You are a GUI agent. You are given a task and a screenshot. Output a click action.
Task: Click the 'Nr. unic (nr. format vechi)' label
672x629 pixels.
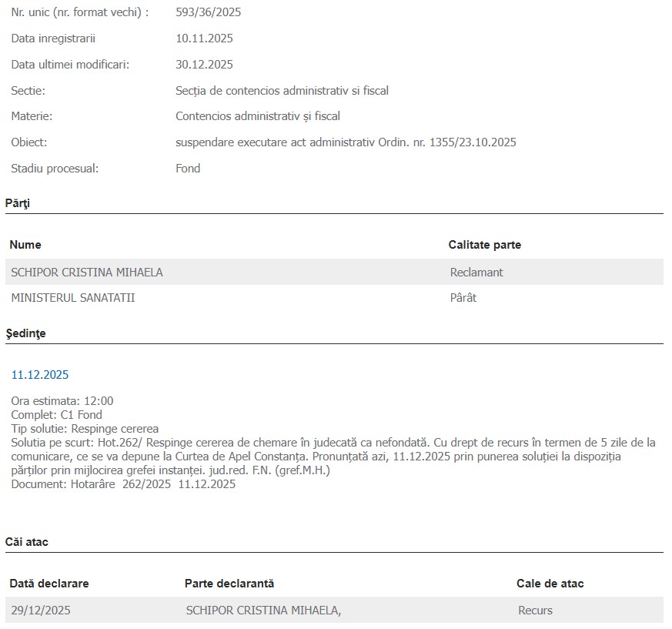pos(80,12)
